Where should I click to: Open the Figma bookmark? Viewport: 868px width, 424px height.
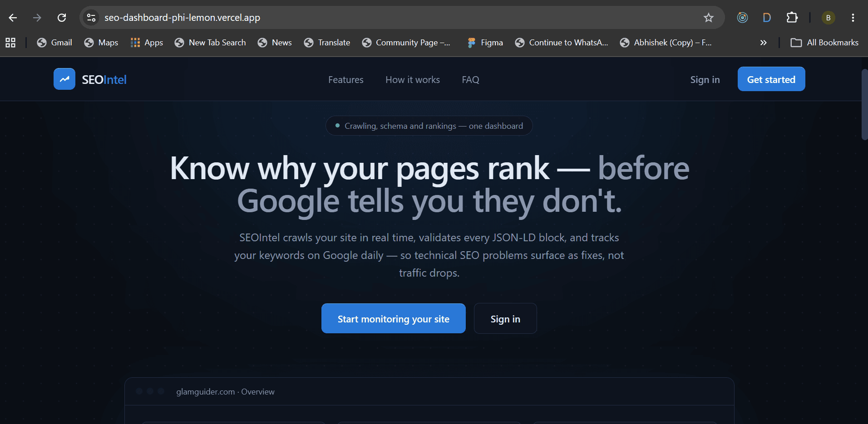(x=485, y=43)
